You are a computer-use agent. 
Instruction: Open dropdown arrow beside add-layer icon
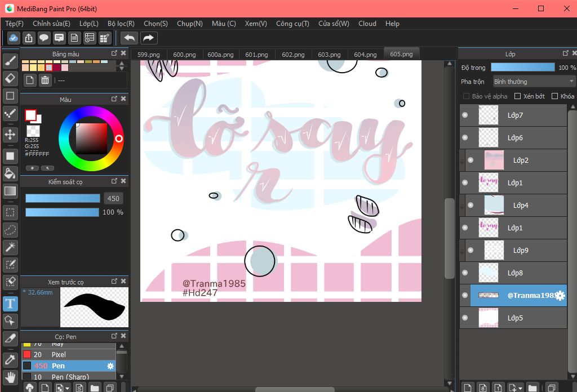520,388
